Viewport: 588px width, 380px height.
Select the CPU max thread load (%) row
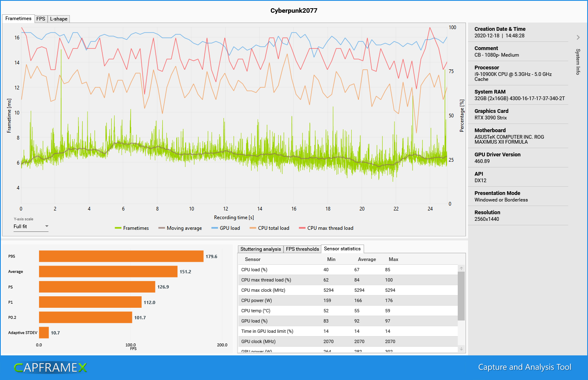click(x=348, y=280)
